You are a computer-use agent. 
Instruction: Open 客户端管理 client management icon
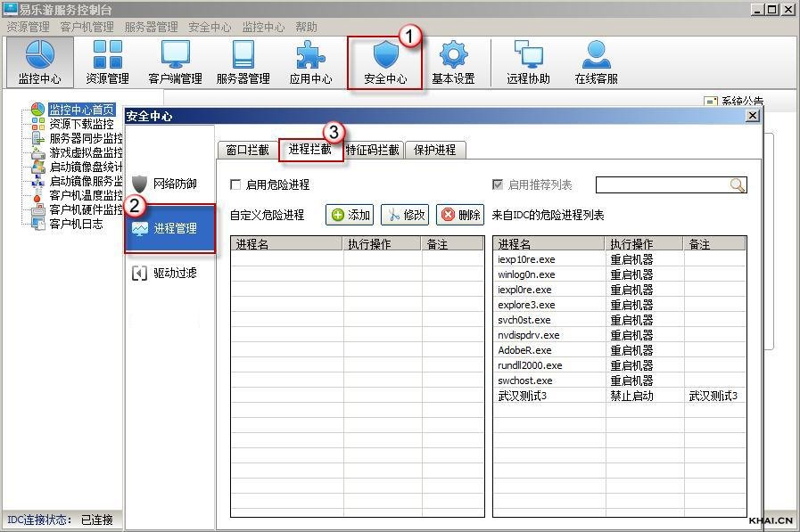tap(175, 62)
